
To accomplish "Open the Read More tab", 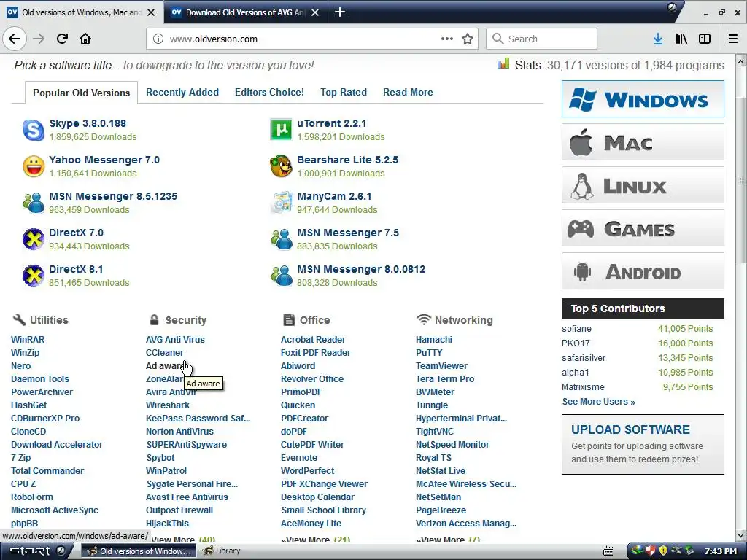I will [x=408, y=93].
